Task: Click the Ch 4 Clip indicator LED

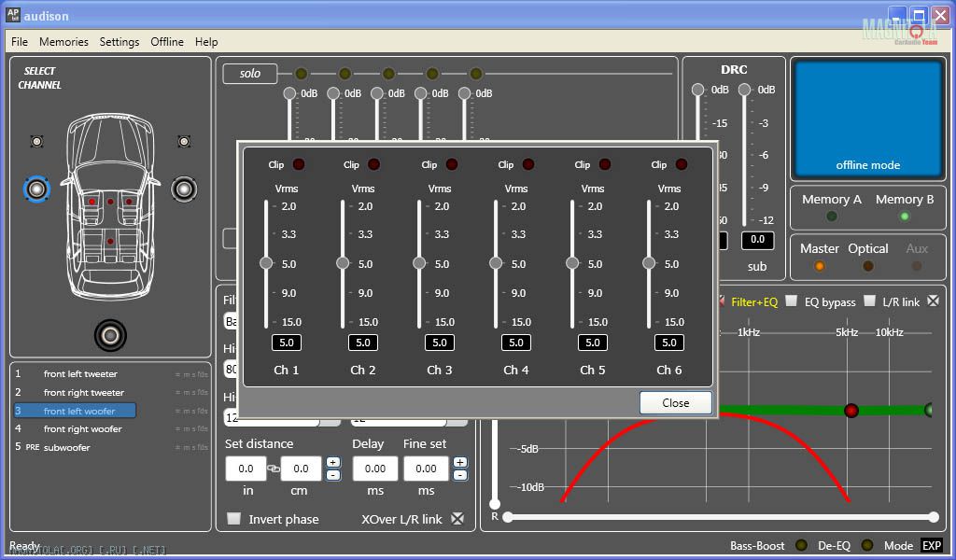Action: point(528,164)
